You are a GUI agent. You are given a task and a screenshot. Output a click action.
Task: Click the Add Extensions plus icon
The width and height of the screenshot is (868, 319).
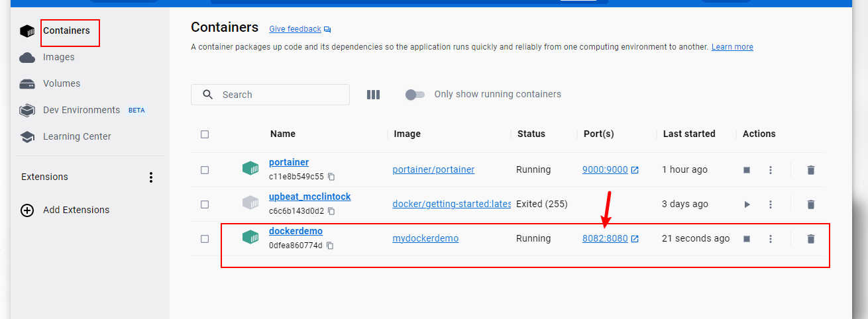(27, 210)
